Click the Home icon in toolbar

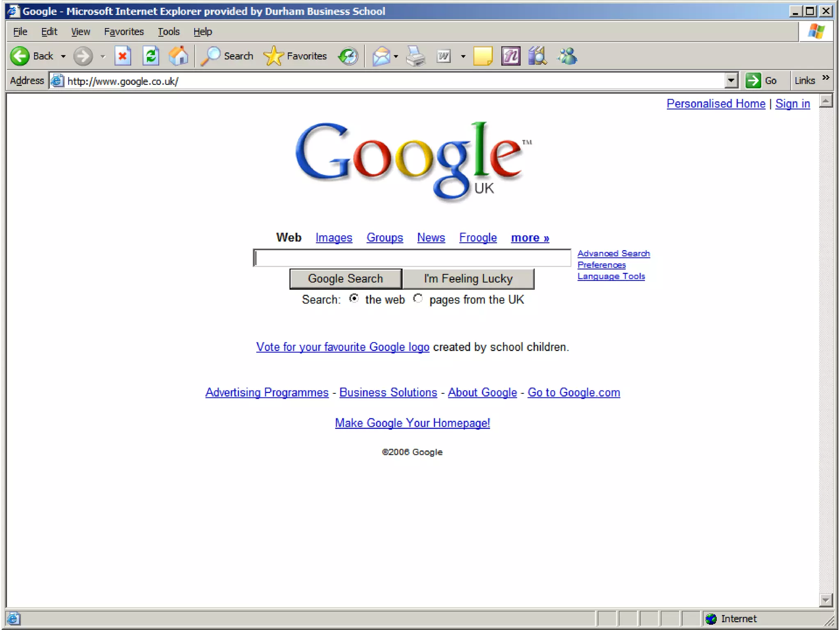(178, 56)
